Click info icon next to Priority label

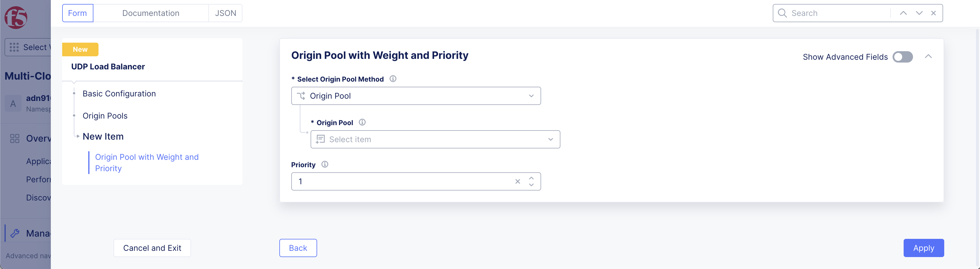(324, 164)
